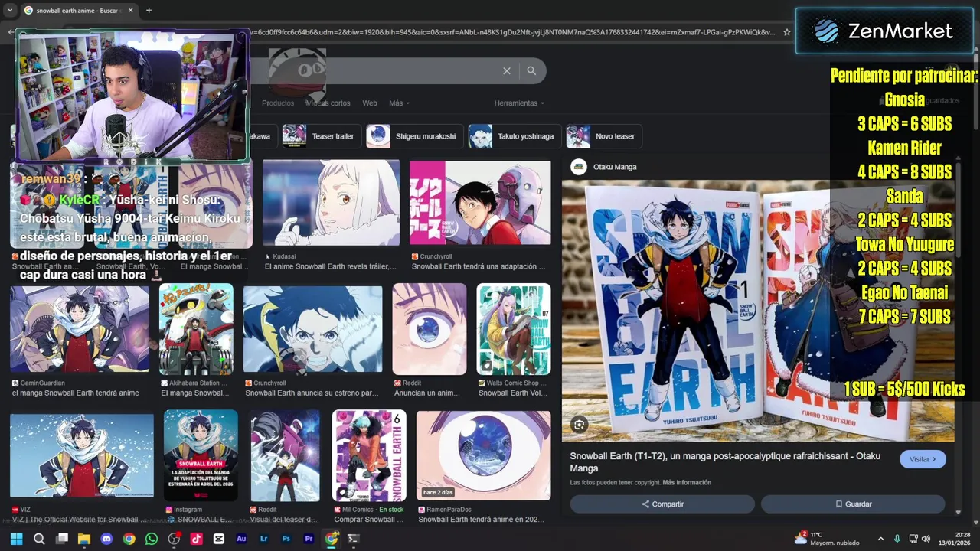Launch Adobe Photoshop from the taskbar

pos(286,539)
